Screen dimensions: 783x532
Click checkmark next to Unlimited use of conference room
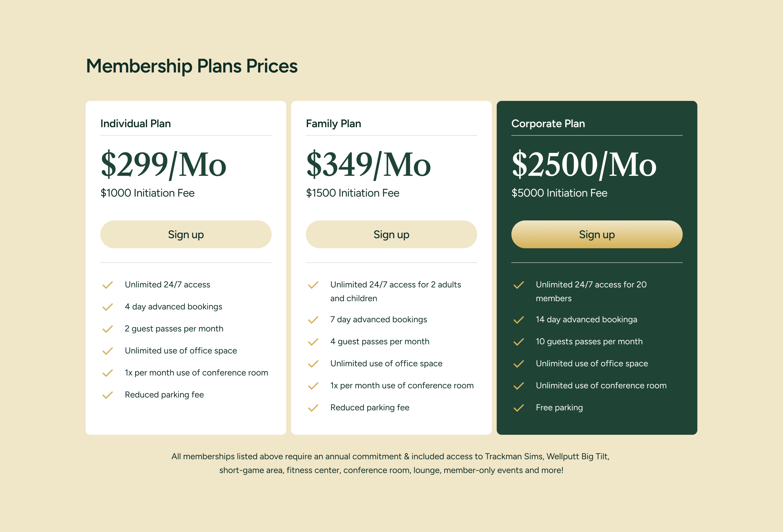518,386
